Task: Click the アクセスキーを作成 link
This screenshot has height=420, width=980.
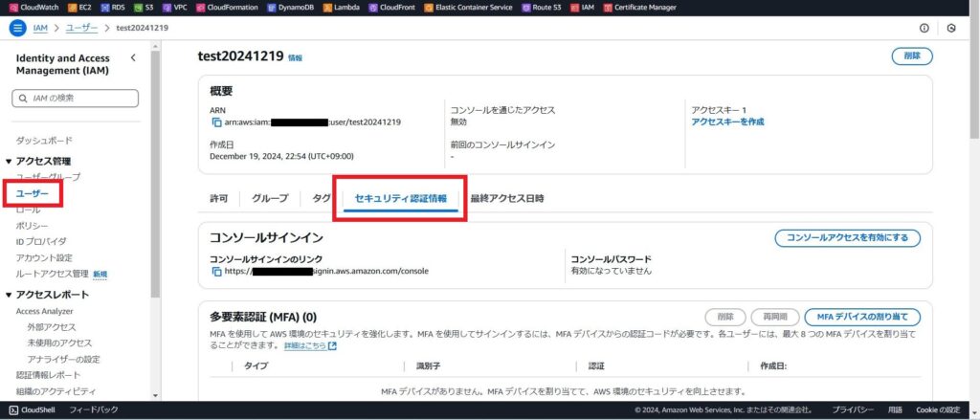Action: (727, 122)
